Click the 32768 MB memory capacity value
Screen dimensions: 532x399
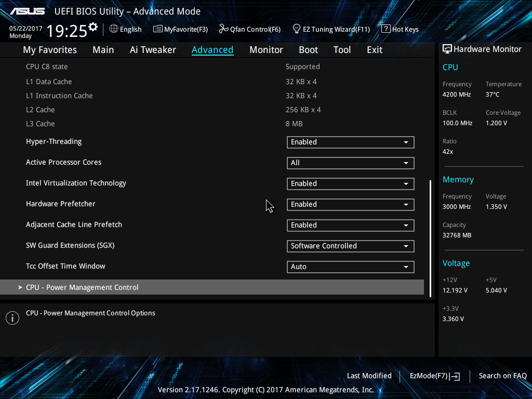click(457, 235)
